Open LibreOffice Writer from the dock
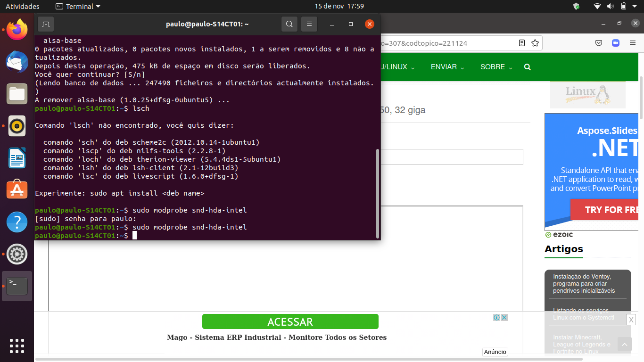 point(17,158)
